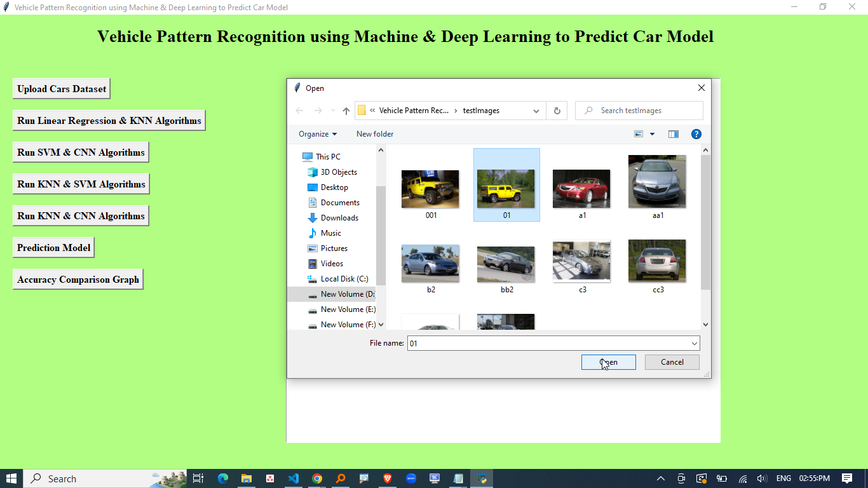Select 3D Objects in navigation pane
The image size is (868, 488).
(x=339, y=172)
